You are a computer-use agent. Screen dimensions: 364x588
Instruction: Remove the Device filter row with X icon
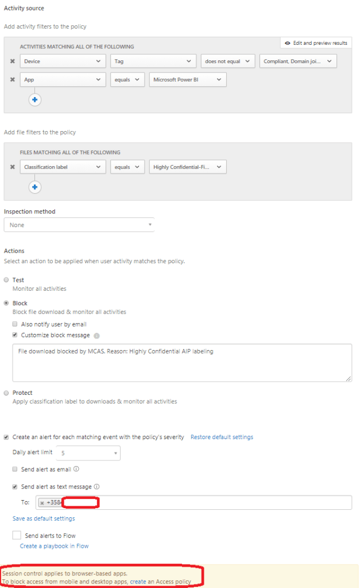12,61
